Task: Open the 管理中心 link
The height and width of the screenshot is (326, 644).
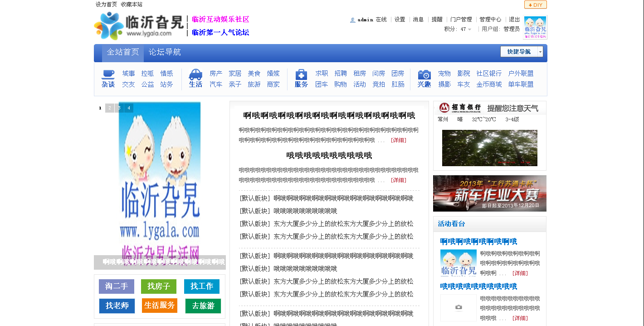Action: coord(490,20)
